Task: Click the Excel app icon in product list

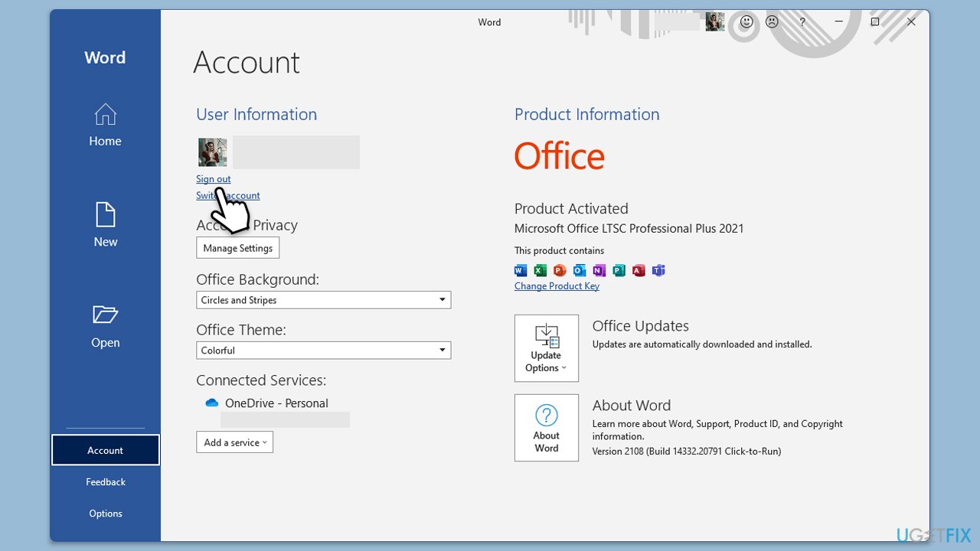Action: (541, 270)
